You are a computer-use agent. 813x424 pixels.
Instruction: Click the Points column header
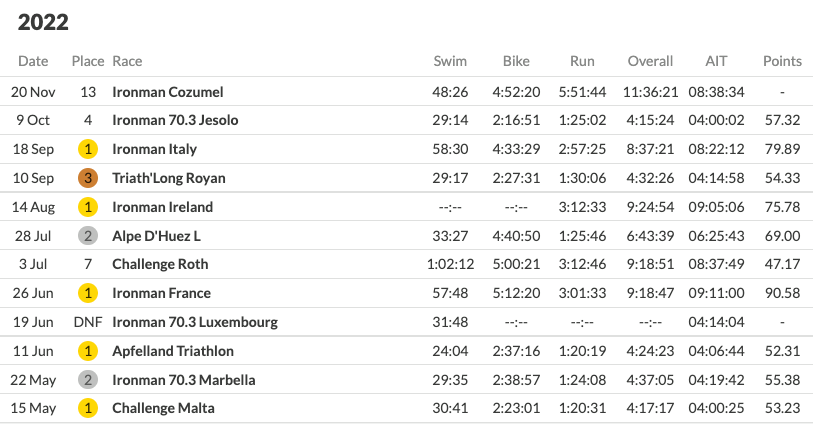pyautogui.click(x=782, y=61)
